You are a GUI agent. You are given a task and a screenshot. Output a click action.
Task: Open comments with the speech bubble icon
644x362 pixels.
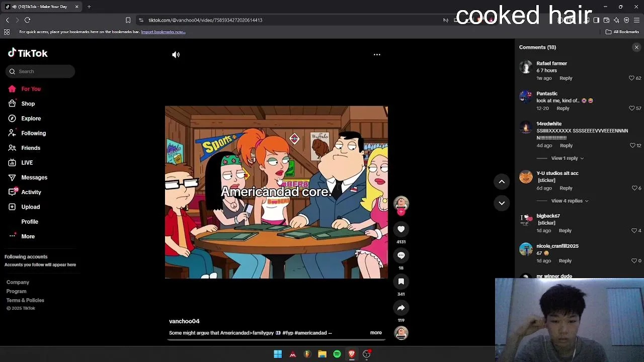(x=401, y=255)
